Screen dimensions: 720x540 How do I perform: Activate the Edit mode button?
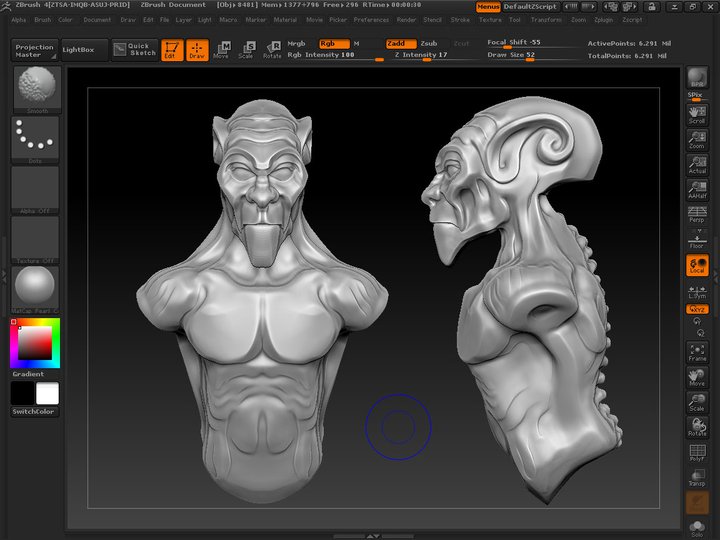click(x=172, y=50)
